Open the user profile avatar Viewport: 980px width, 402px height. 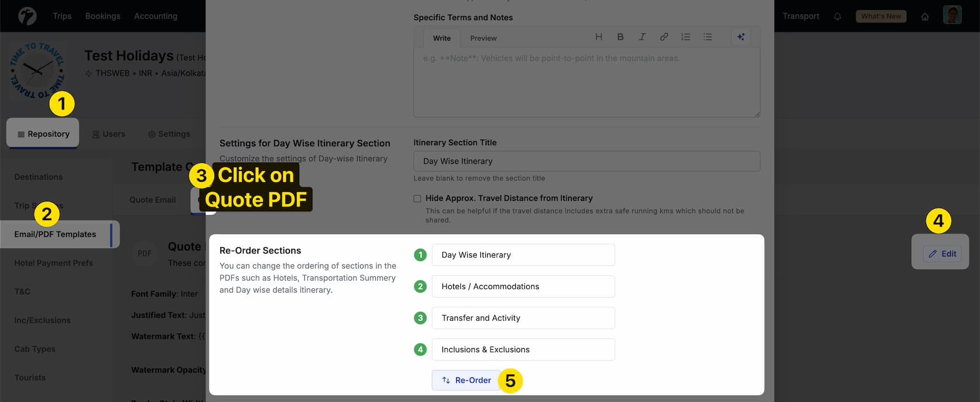[x=952, y=15]
